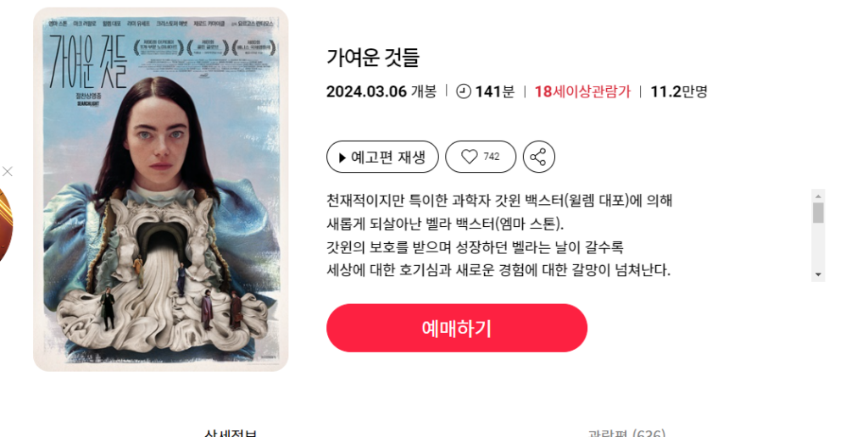Click the synopsis scrollbar thumb
Image resolution: width=868 pixels, height=437 pixels.
click(x=818, y=213)
